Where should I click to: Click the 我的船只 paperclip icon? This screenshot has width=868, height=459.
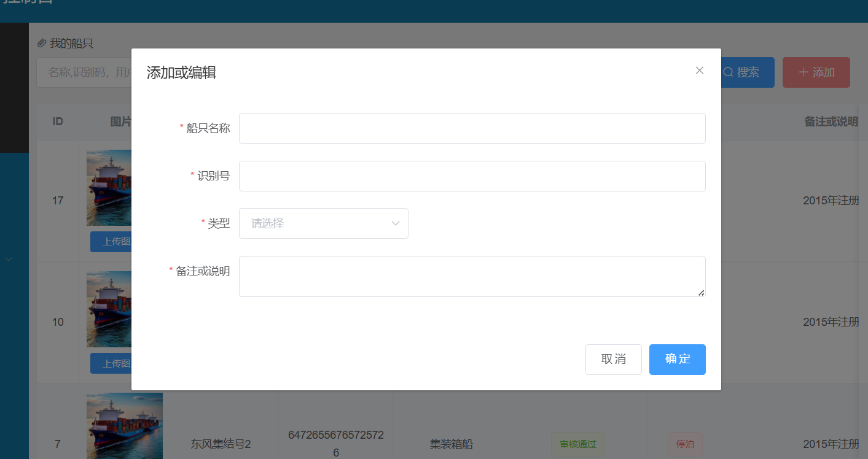tap(42, 44)
